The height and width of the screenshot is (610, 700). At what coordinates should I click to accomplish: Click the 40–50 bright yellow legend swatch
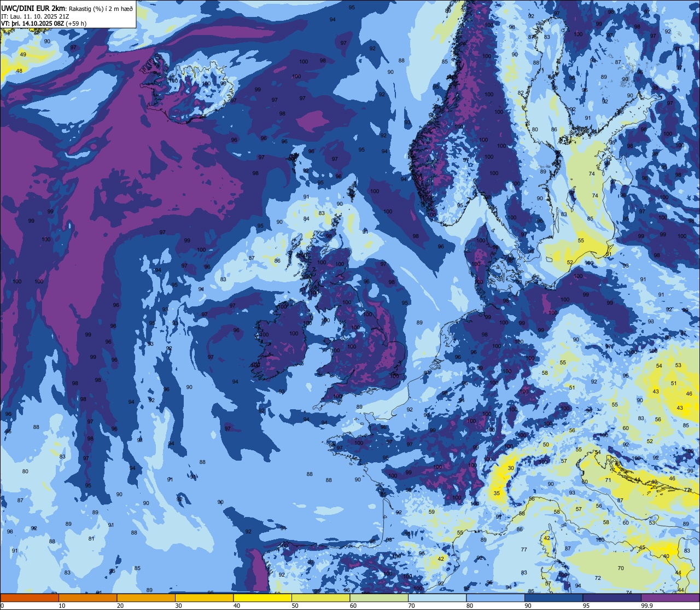(x=262, y=598)
